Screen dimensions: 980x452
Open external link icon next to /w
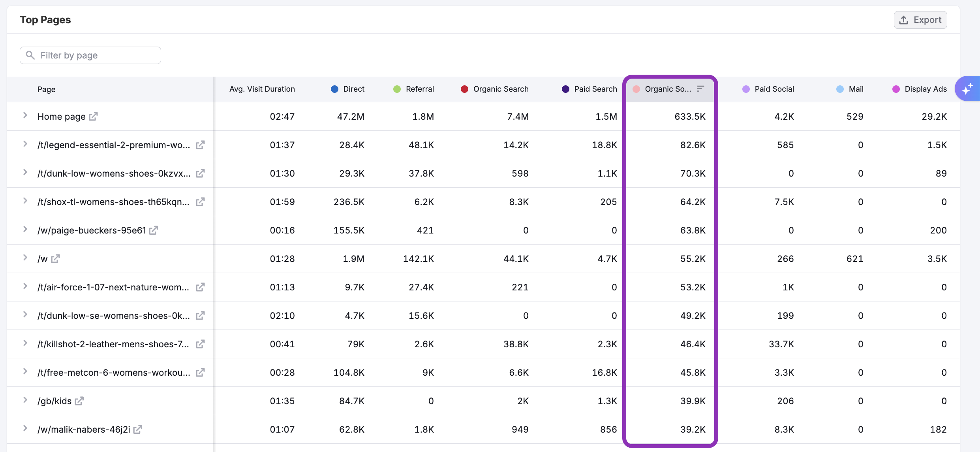[x=55, y=259]
